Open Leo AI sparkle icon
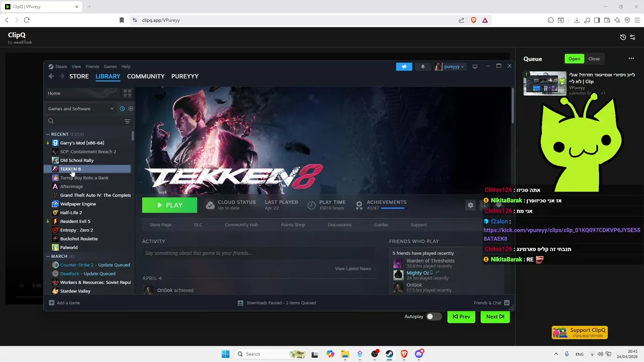 point(617,20)
